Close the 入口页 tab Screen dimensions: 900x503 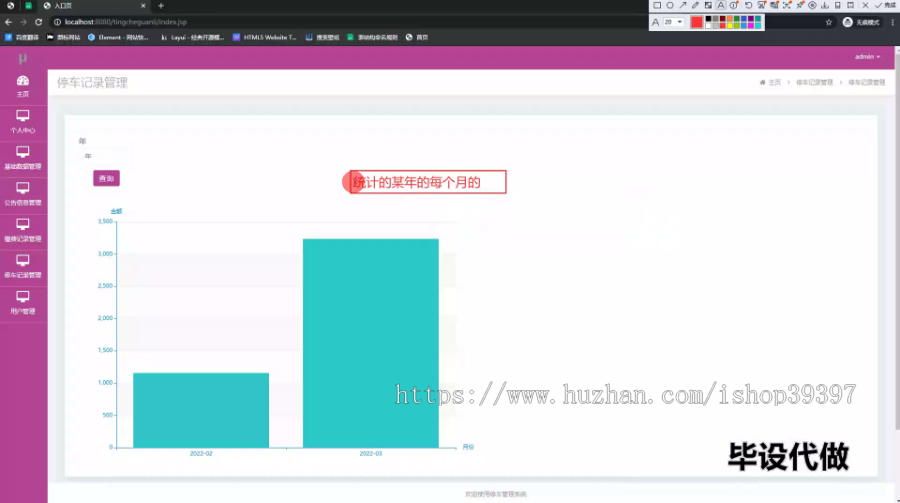pyautogui.click(x=143, y=6)
